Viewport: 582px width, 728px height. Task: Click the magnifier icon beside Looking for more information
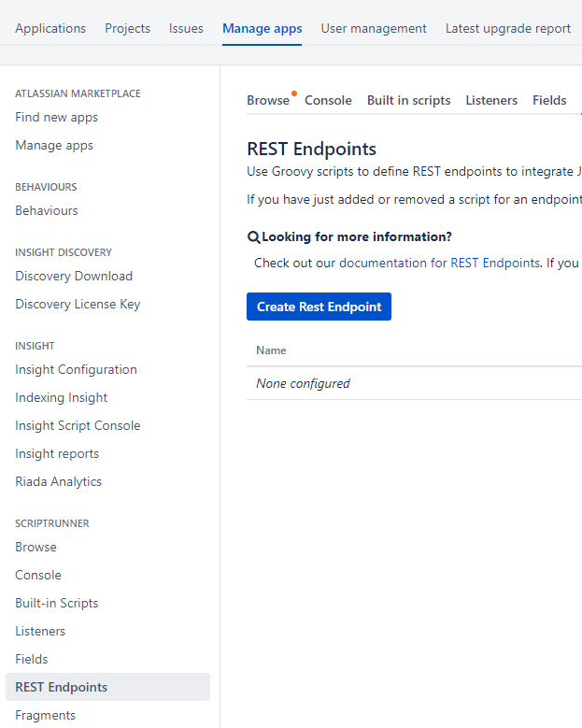253,237
